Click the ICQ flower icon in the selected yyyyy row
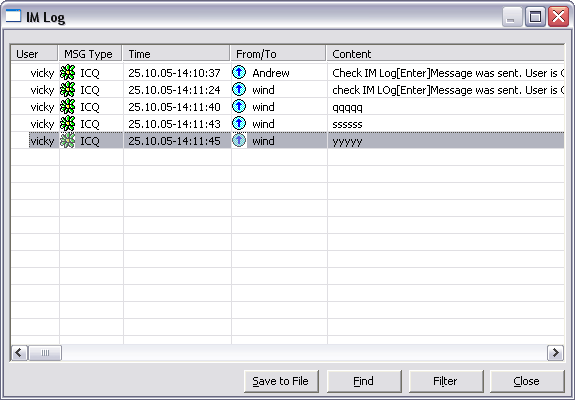The image size is (575, 400). pos(67,140)
